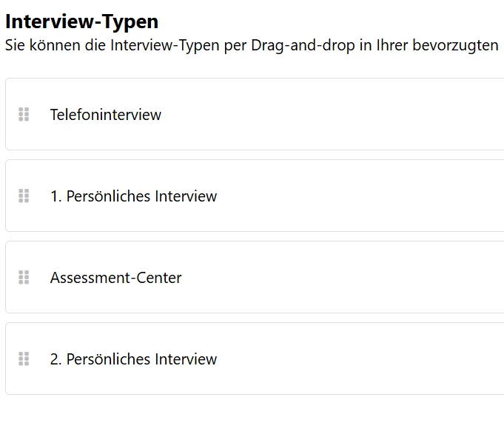Screen dimensions: 504x423
Task: Click the Interview-Typen heading
Action: point(81,21)
